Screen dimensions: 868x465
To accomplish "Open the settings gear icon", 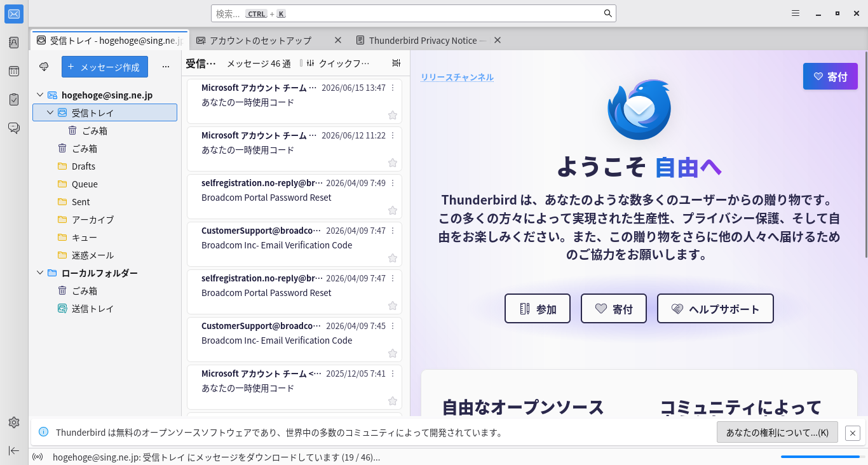I will click(14, 422).
